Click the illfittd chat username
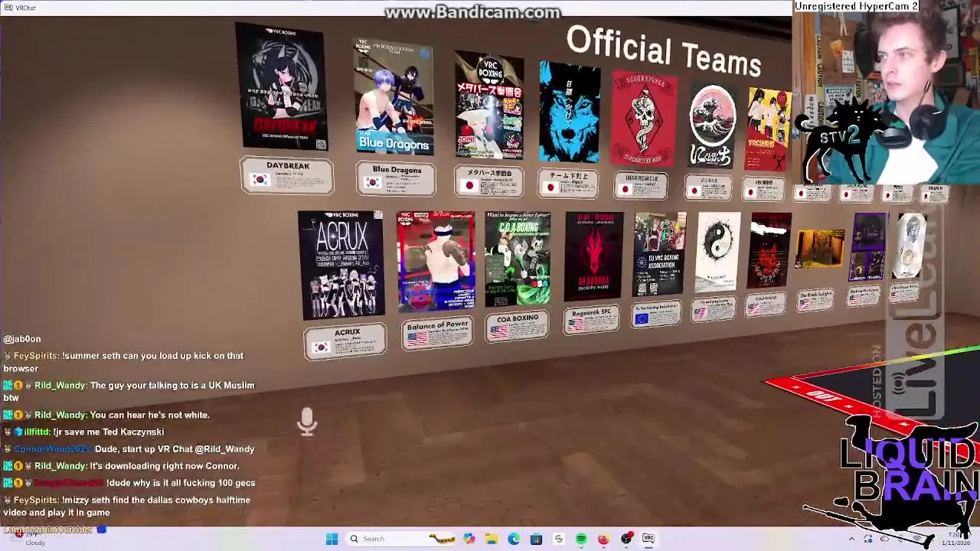 [x=36, y=432]
